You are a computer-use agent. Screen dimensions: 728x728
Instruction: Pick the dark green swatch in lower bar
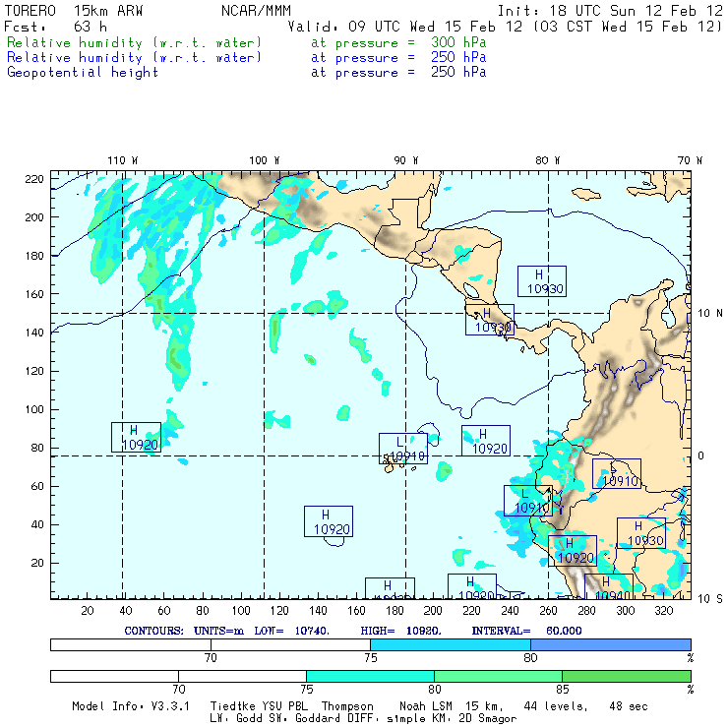coord(626,676)
